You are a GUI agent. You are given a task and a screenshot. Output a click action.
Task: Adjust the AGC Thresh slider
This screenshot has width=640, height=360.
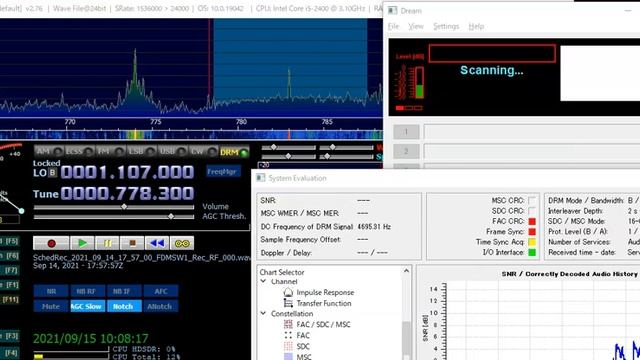tap(114, 216)
